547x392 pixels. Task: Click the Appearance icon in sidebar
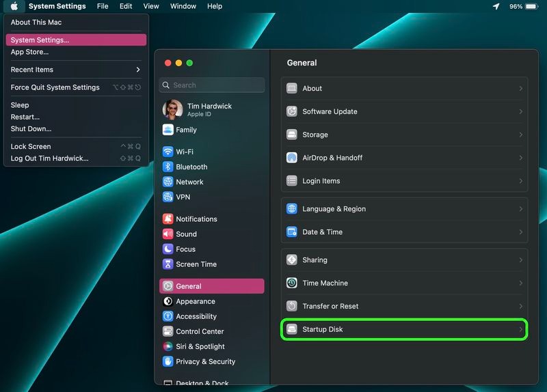pyautogui.click(x=168, y=301)
